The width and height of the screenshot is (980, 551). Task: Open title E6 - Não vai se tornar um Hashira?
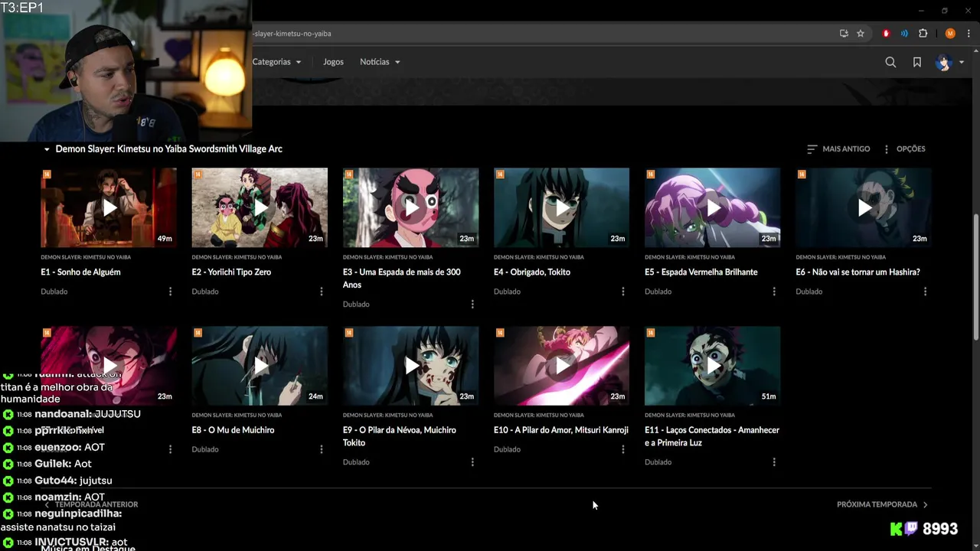(x=857, y=272)
